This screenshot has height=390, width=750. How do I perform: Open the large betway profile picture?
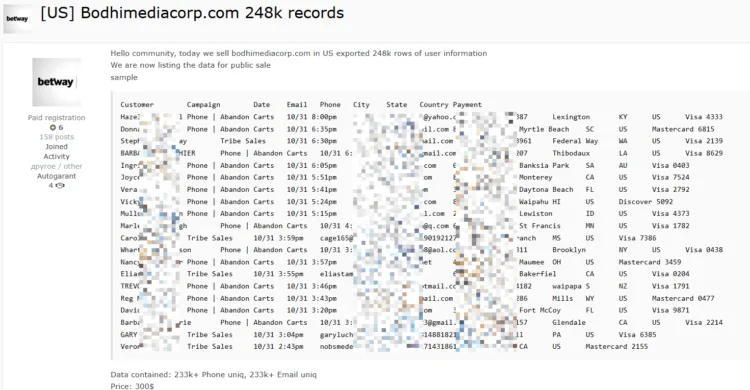coord(56,82)
